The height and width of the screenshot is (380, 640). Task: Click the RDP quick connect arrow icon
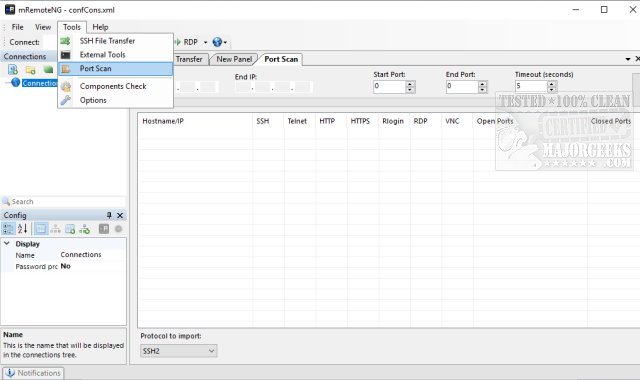click(x=178, y=42)
